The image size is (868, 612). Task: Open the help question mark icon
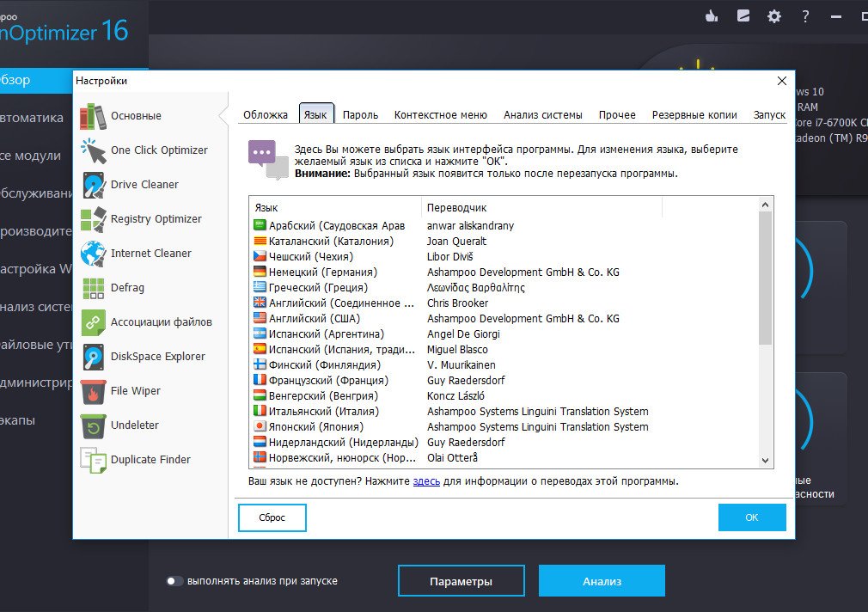[x=805, y=16]
